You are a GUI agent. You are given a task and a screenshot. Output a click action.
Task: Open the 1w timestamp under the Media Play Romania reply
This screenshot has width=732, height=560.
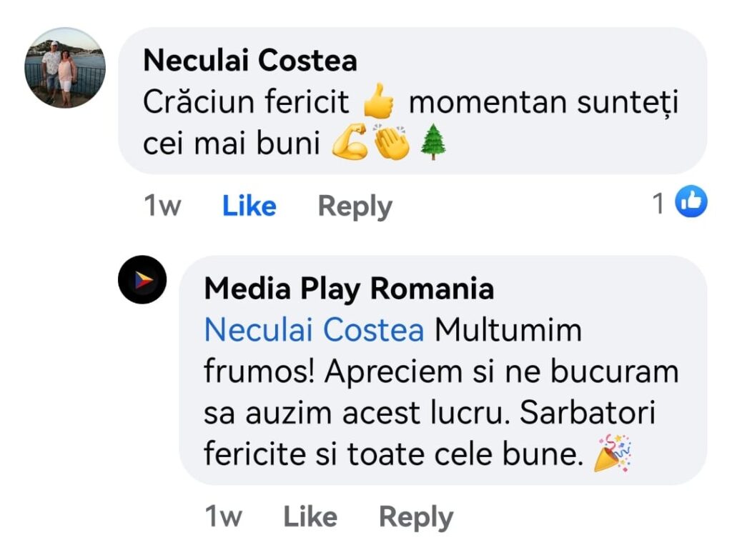[223, 516]
